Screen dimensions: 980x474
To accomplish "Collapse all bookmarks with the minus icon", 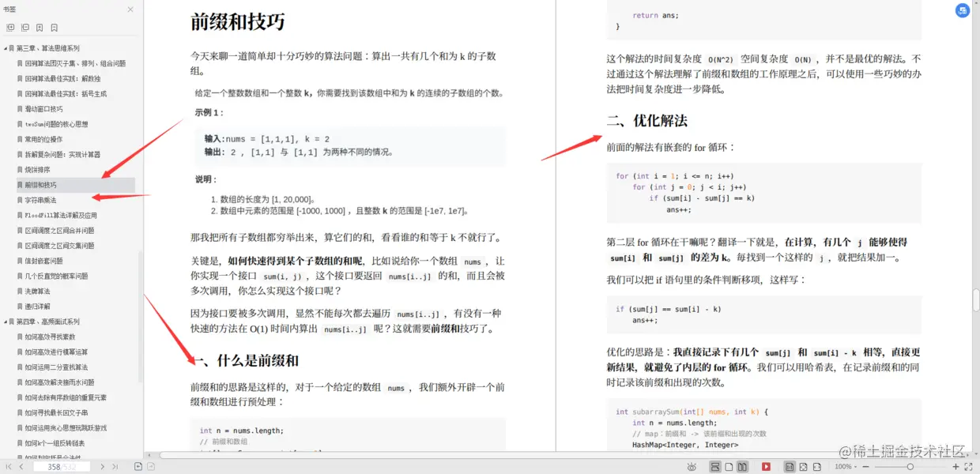I will coord(25,28).
